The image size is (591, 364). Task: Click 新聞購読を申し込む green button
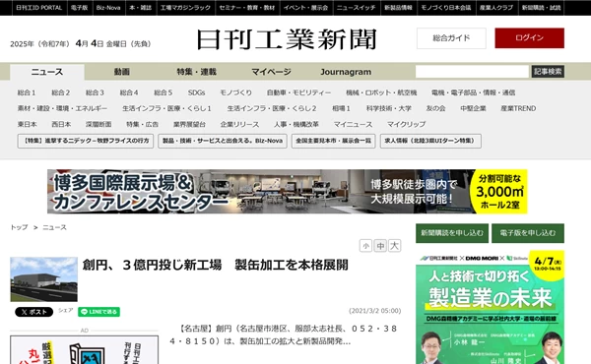tap(452, 233)
